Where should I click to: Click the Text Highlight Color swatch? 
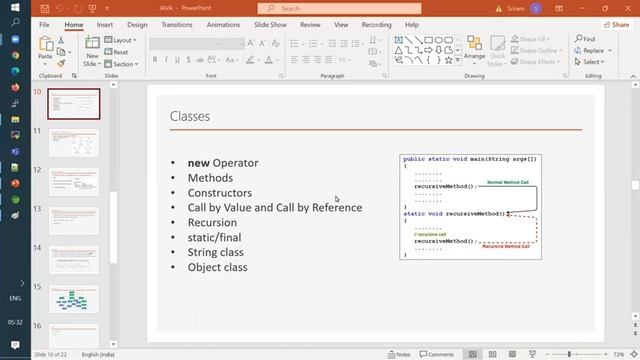[250, 60]
